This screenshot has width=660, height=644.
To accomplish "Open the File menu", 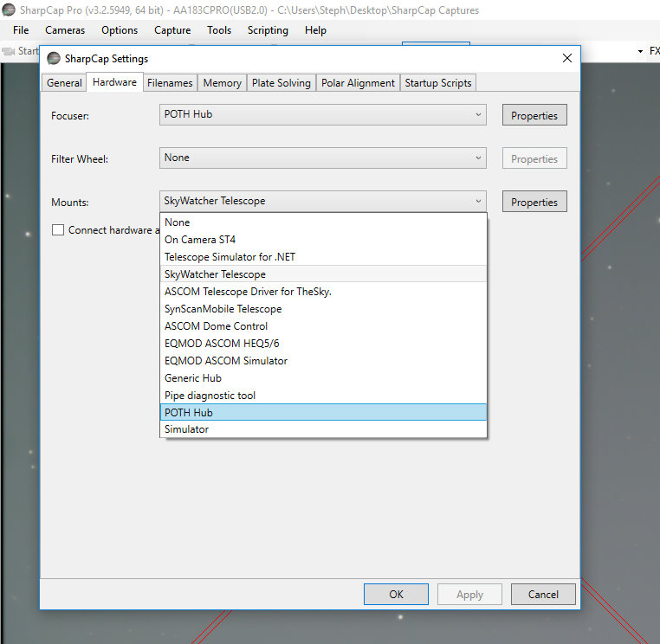I will tap(21, 30).
